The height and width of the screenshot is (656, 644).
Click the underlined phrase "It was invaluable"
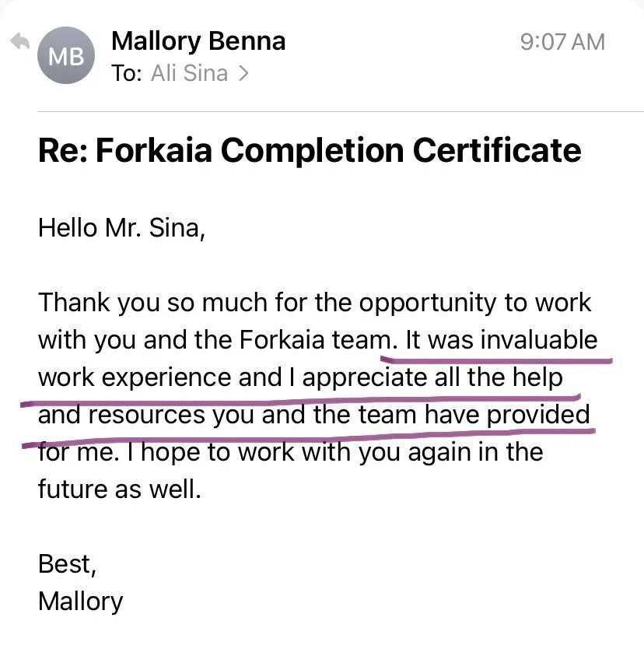click(502, 340)
